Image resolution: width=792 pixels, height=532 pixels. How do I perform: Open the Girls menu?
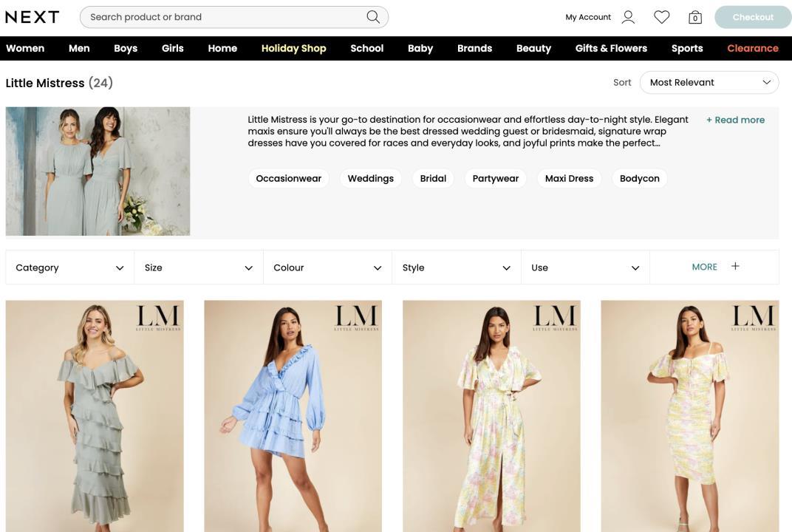[x=173, y=49]
